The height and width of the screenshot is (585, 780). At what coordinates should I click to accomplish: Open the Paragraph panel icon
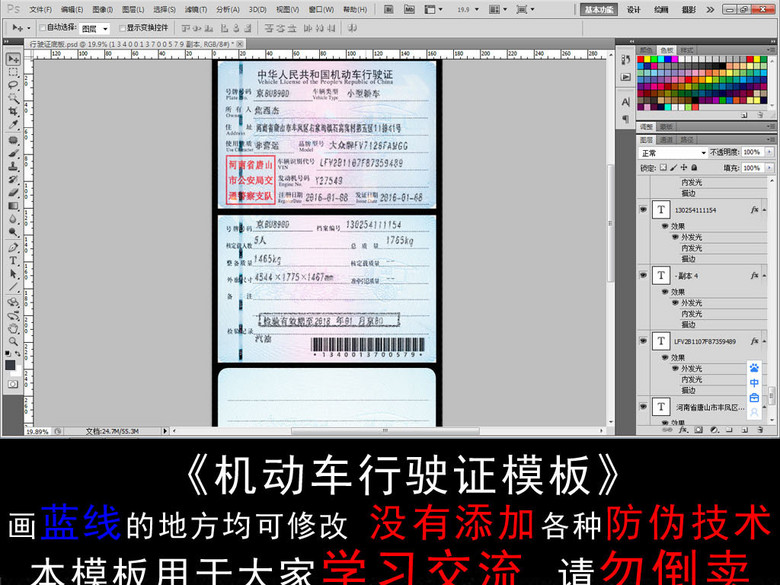(625, 119)
